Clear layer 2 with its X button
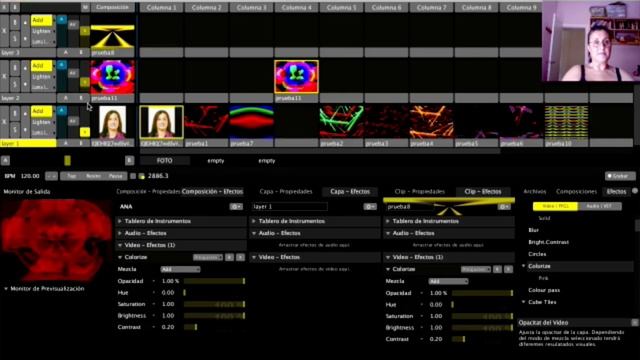The image size is (640, 360). click(4, 76)
